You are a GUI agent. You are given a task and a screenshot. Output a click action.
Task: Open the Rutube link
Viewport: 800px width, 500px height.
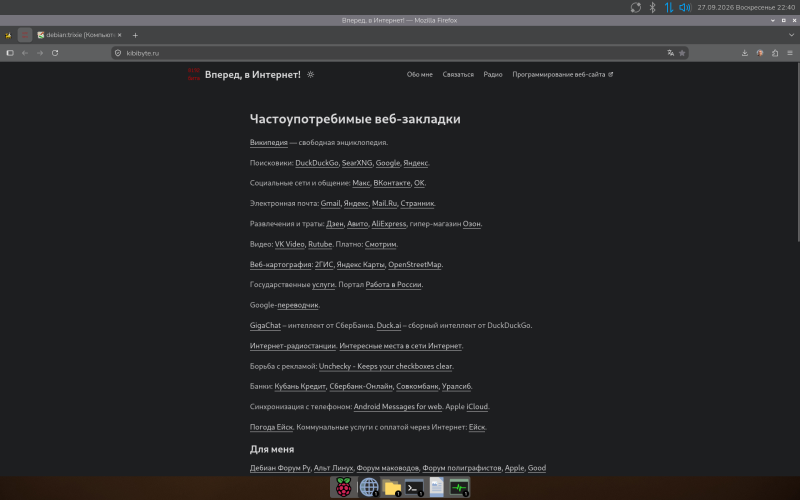point(320,244)
